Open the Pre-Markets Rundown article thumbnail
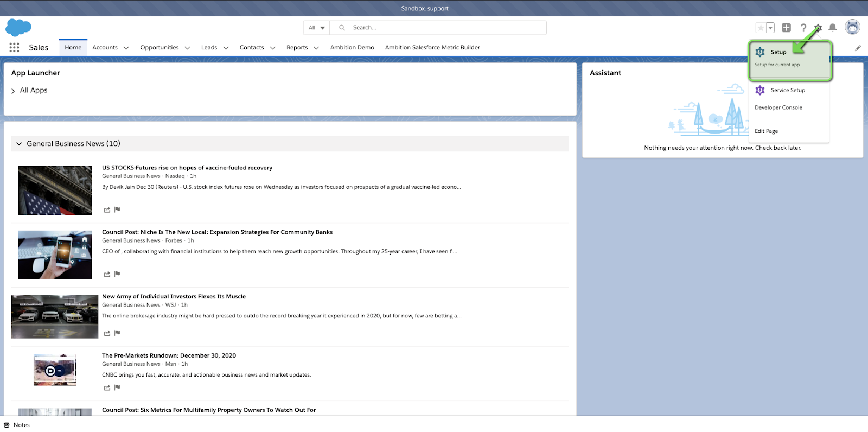 point(55,370)
